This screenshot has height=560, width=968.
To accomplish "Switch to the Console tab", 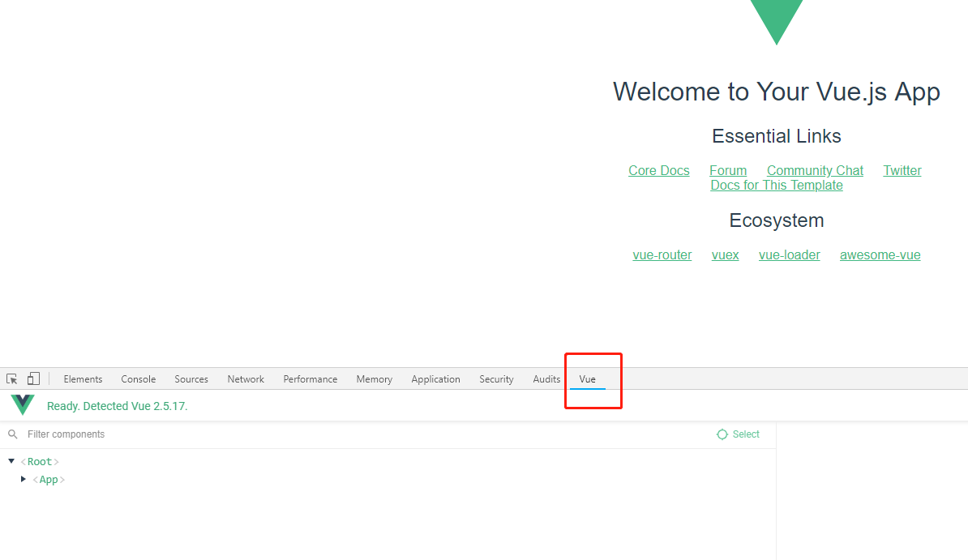I will (139, 379).
